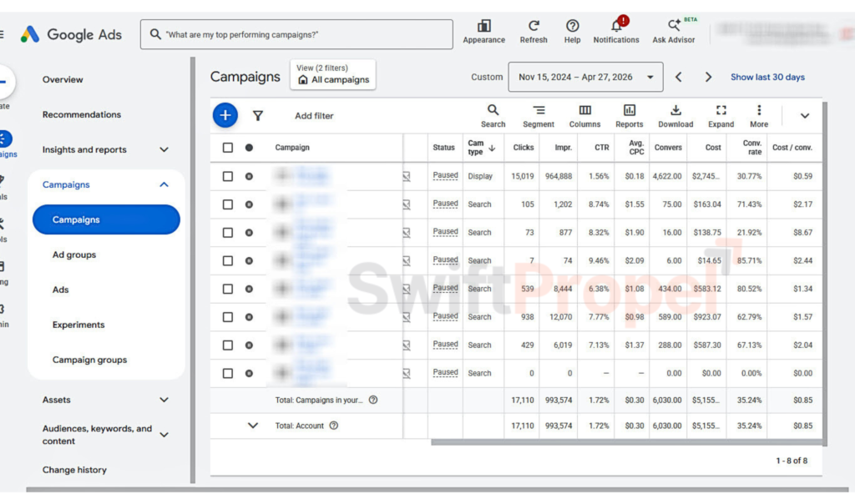Sort by the Cost column header
Screen dimensions: 855x504
pos(713,148)
